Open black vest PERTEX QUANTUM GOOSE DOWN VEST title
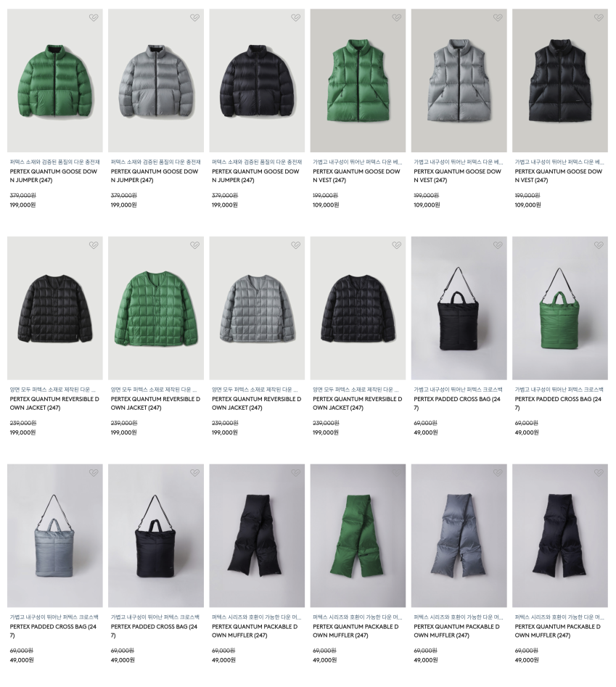This screenshot has width=616, height=687. coord(559,176)
